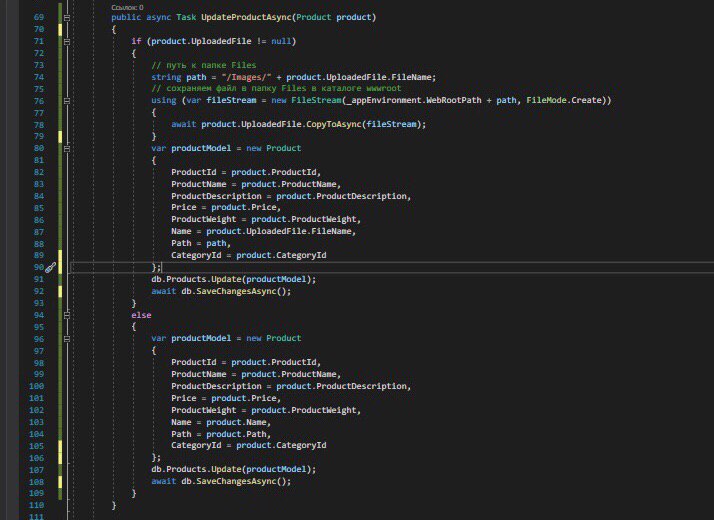Click 'fileStream' variable declaration on line 76
Image resolution: width=714 pixels, height=520 pixels.
point(231,100)
